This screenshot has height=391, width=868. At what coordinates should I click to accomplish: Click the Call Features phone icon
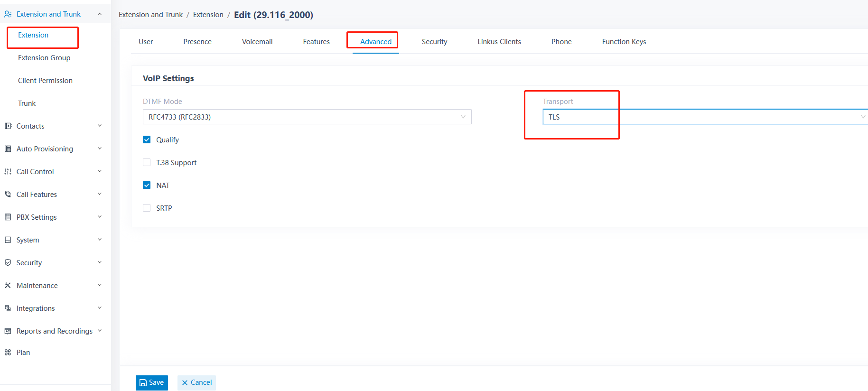pos(8,195)
